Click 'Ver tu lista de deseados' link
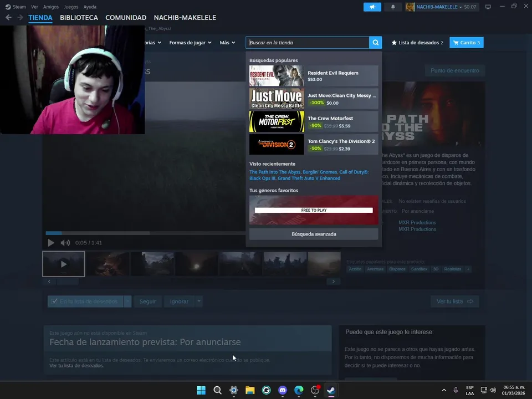 [x=76, y=366]
